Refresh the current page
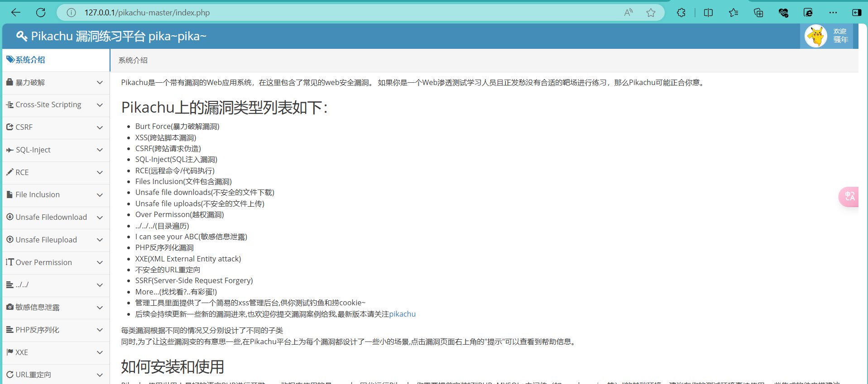Screen dimensions: 868x384 (x=41, y=13)
